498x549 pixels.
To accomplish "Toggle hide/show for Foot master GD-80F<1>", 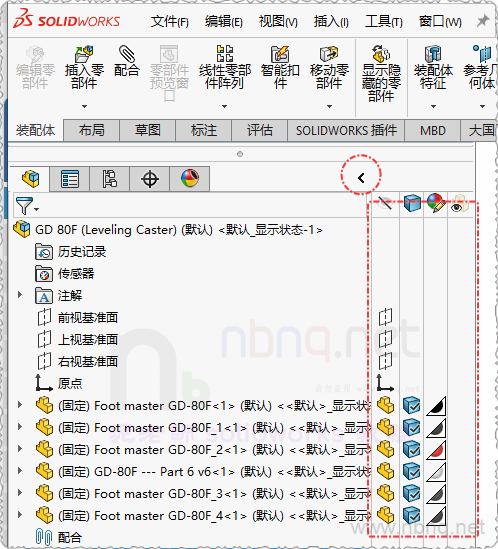I will 386,405.
